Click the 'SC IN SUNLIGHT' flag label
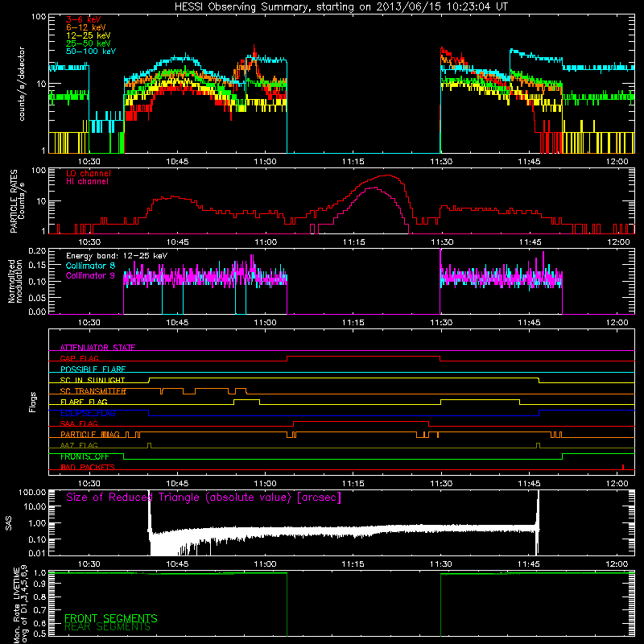644x644 pixels. click(93, 380)
